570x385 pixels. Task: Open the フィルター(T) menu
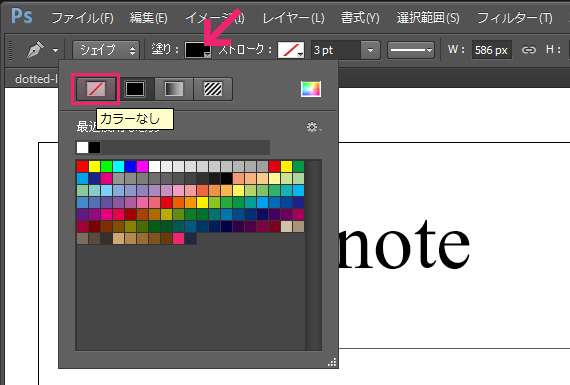(x=515, y=17)
